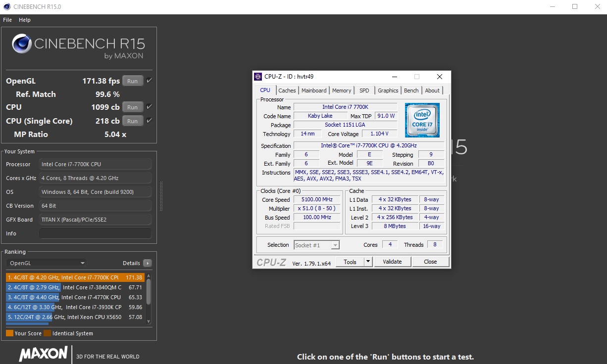Click the Name field Intel Core i7 7700K
This screenshot has height=364, width=607.
(x=345, y=107)
